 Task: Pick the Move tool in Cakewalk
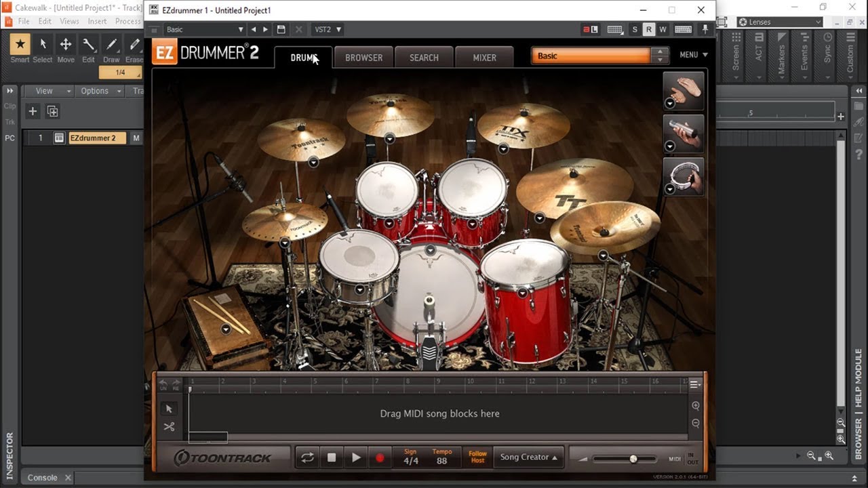click(x=66, y=45)
